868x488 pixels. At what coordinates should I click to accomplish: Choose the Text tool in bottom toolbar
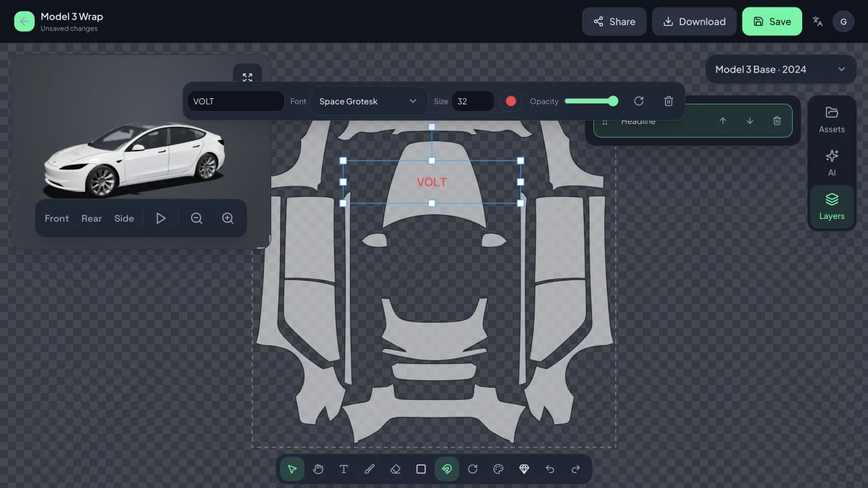(x=344, y=469)
